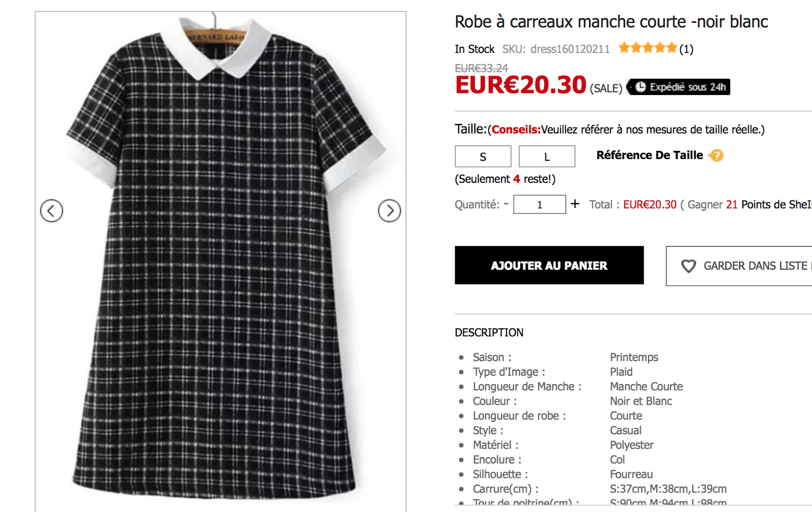This screenshot has width=812, height=512.
Task: Click the clock icon in shipping badge
Action: coord(640,87)
